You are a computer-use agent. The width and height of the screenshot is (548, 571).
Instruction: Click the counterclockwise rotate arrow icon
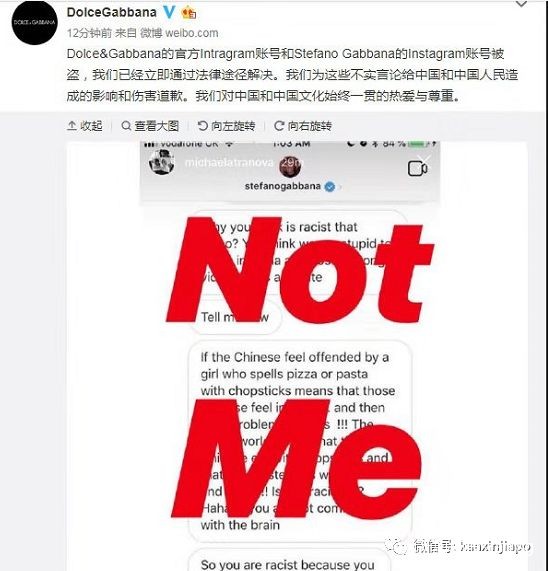pos(202,126)
